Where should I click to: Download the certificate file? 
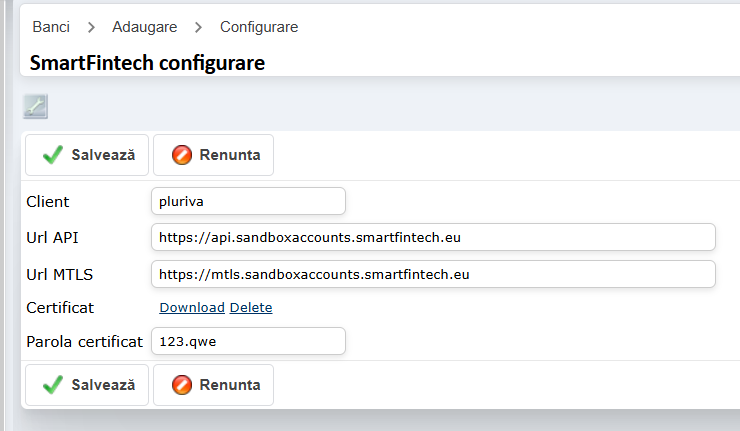pyautogui.click(x=192, y=307)
